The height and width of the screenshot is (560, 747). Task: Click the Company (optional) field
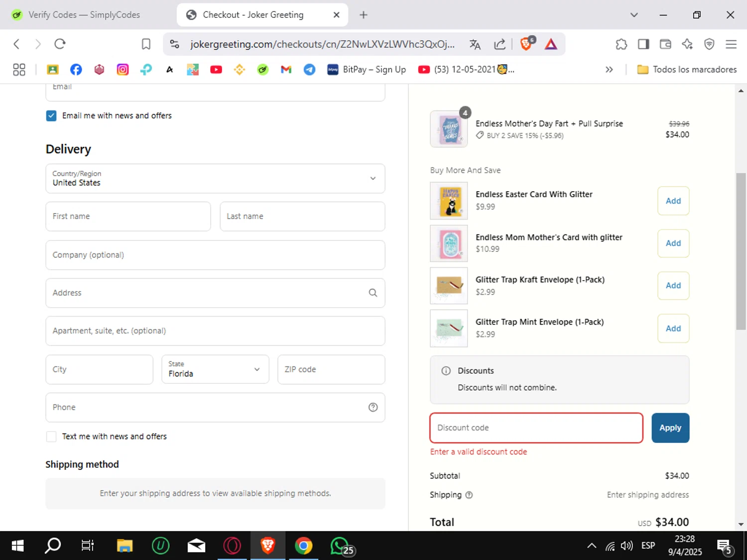click(215, 255)
